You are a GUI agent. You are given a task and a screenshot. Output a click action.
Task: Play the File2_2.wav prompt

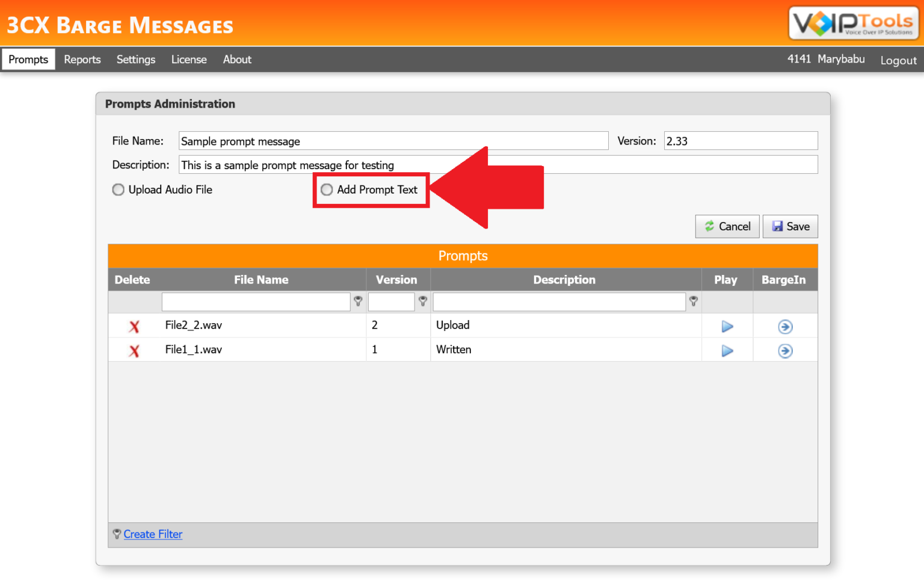coord(727,325)
